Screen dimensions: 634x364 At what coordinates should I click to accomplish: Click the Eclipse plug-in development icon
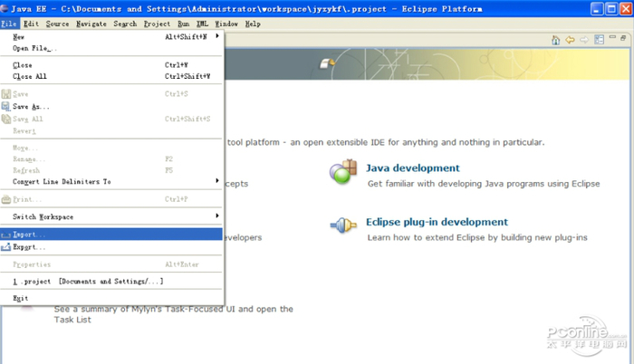(x=342, y=225)
